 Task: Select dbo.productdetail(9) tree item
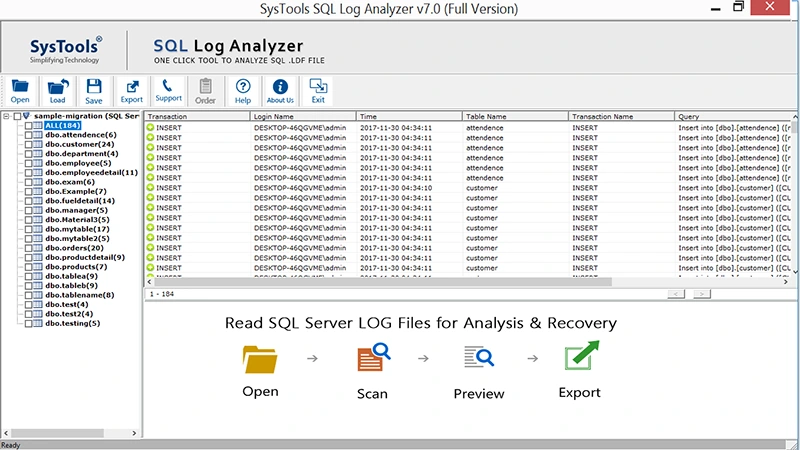85,257
